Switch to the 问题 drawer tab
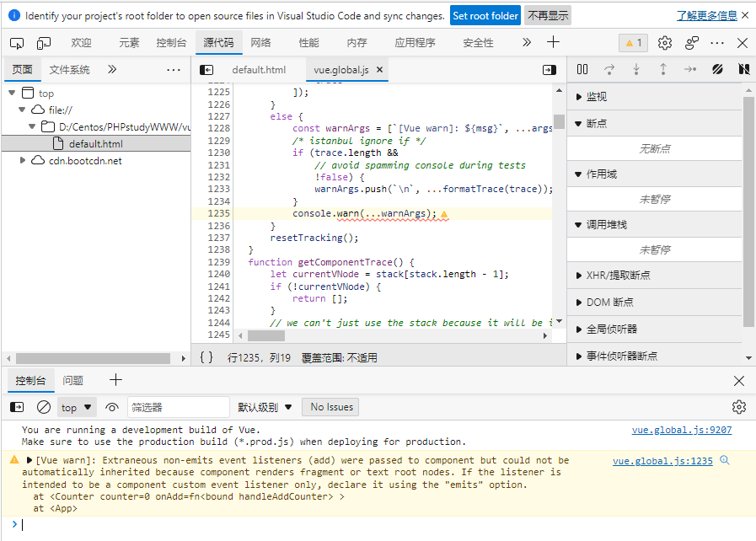Viewport: 756px width, 541px height. coord(73,380)
